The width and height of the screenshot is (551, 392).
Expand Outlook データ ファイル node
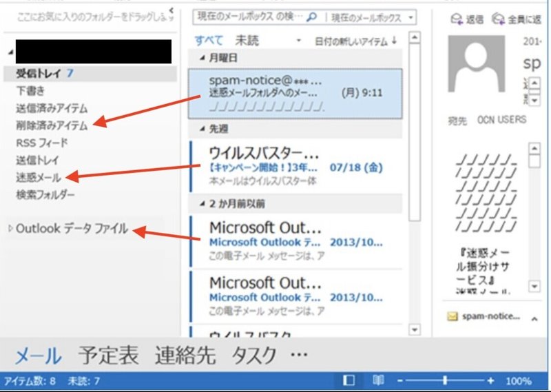tap(10, 229)
